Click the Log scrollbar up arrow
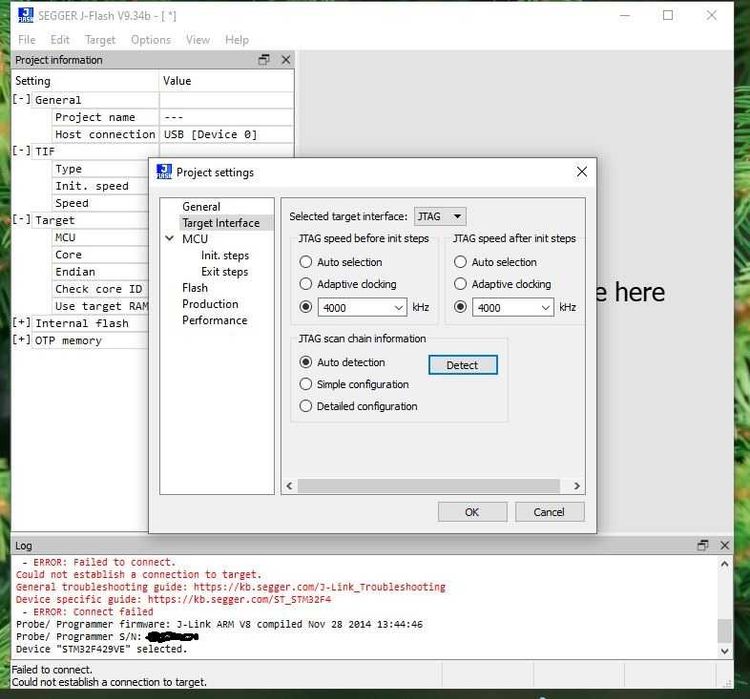This screenshot has height=699, width=750. point(724,564)
